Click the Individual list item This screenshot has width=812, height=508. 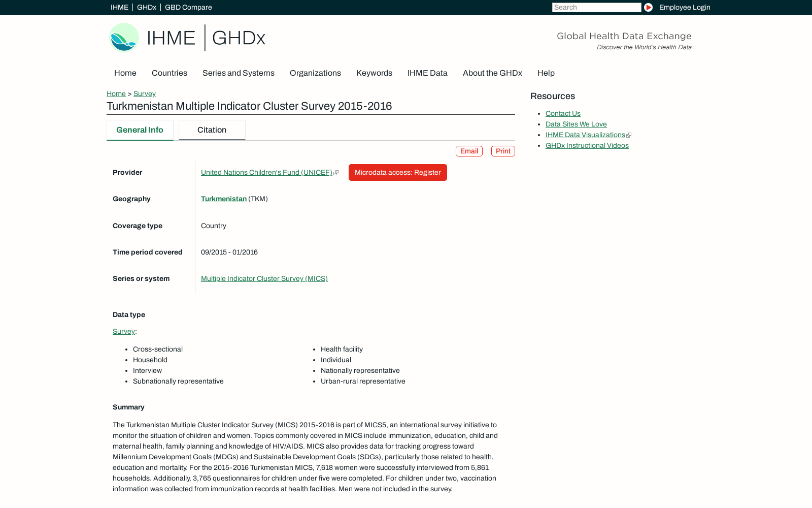[x=336, y=360]
